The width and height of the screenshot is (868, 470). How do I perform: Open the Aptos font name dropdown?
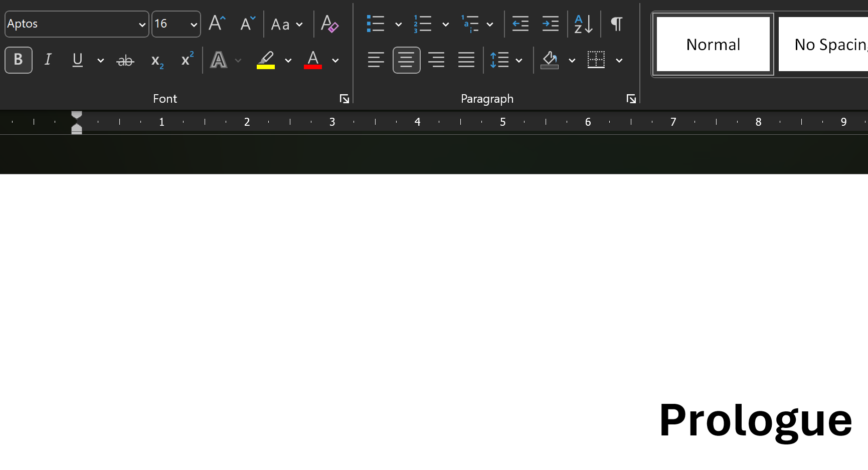click(x=142, y=25)
